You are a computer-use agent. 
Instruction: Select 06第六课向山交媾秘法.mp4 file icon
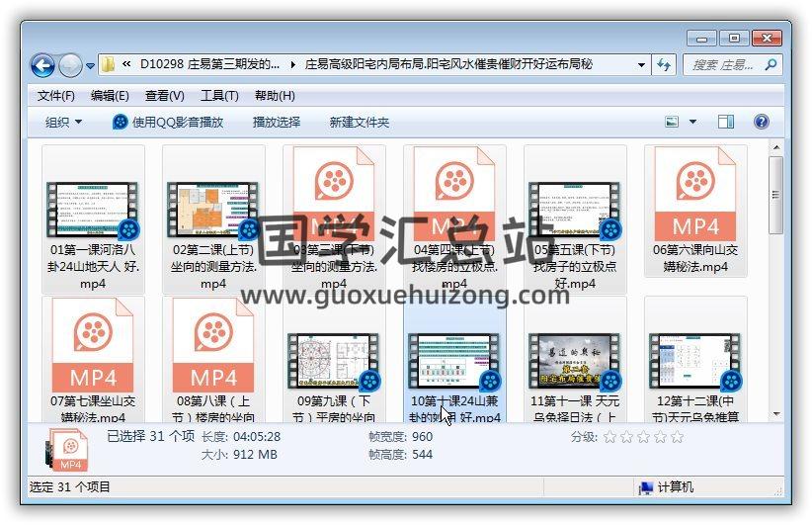pos(695,195)
